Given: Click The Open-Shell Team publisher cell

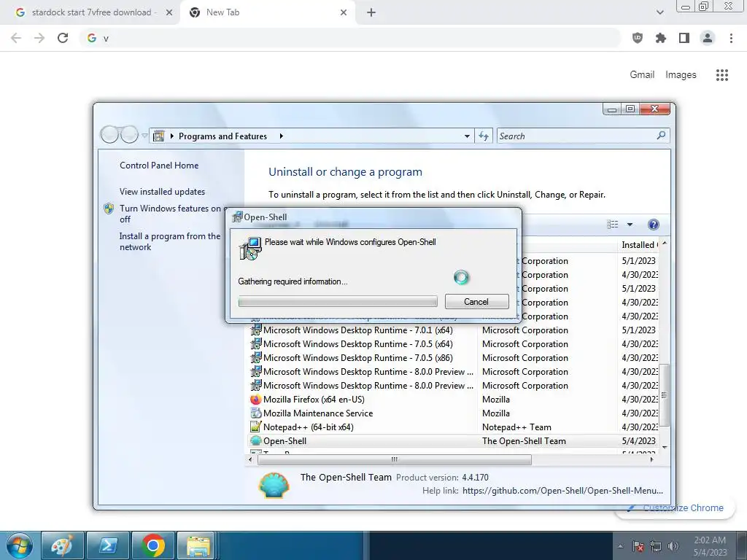Looking at the screenshot, I should pyautogui.click(x=524, y=441).
